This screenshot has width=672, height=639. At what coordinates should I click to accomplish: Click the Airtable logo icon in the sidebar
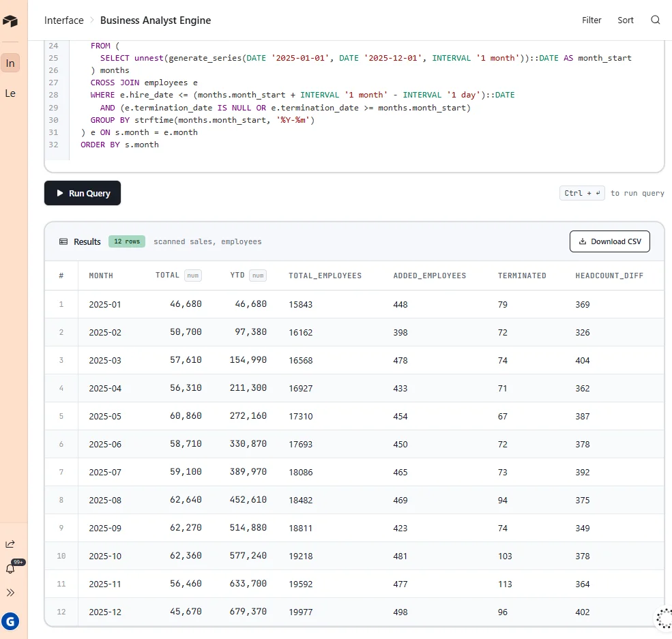point(10,20)
